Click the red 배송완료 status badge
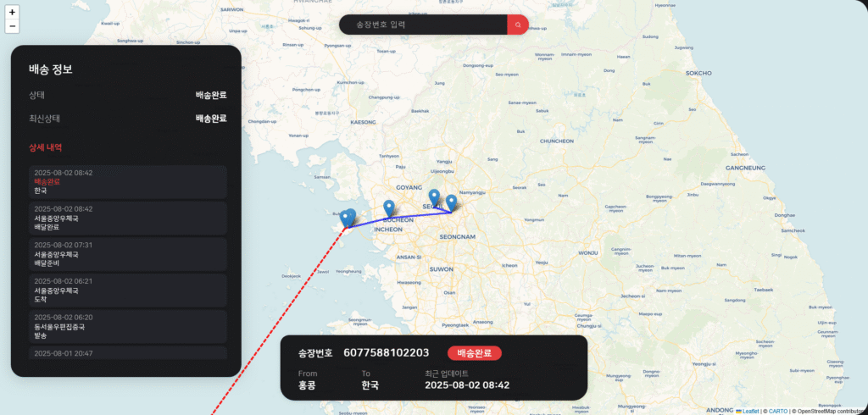 tap(475, 353)
